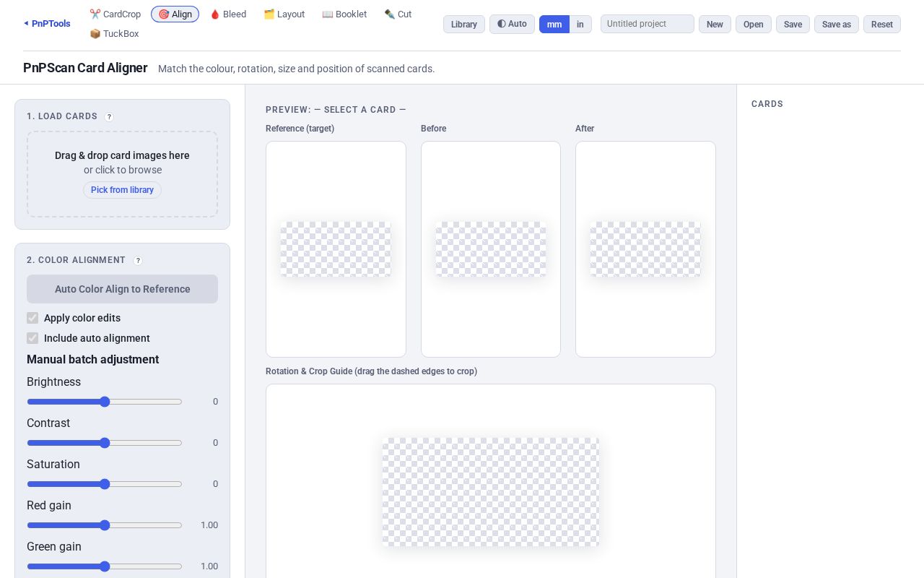The image size is (924, 578).
Task: Reset the project
Action: pyautogui.click(x=882, y=24)
